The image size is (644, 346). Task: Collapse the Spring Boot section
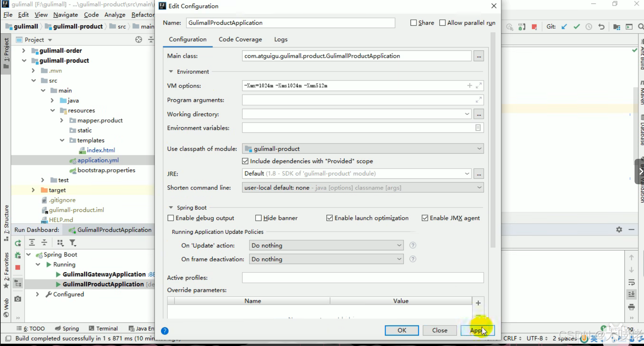pyautogui.click(x=171, y=208)
